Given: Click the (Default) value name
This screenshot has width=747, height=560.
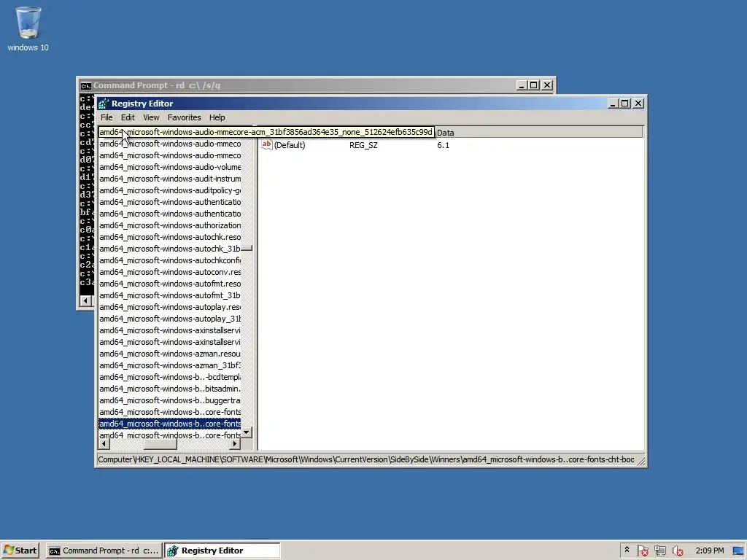Looking at the screenshot, I should tap(290, 145).
